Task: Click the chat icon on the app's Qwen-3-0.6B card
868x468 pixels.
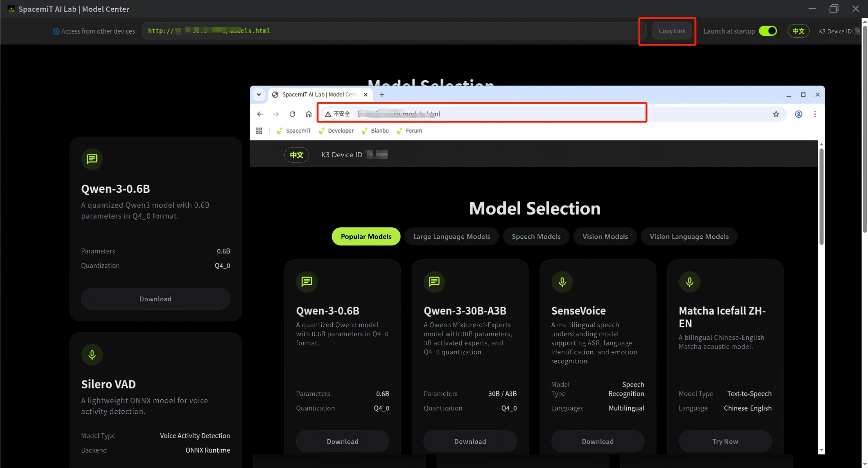Action: [92, 159]
